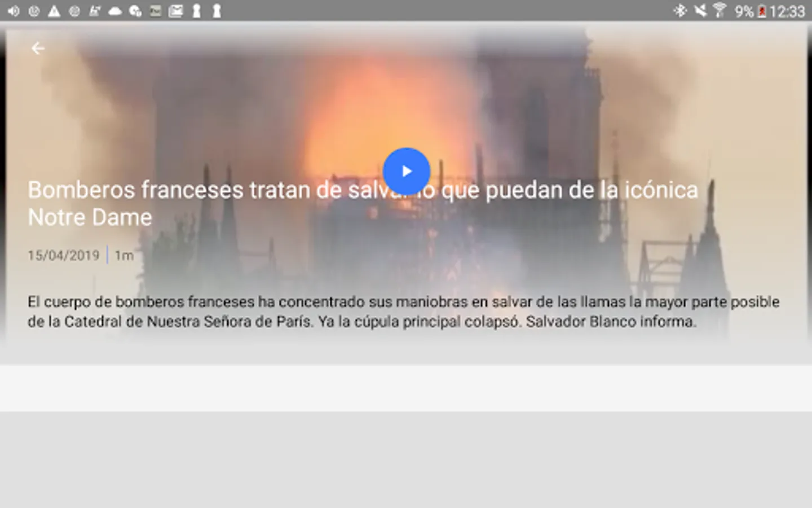The image size is (812, 508).
Task: Tap the chat bubbles notification icon
Action: [x=135, y=11]
